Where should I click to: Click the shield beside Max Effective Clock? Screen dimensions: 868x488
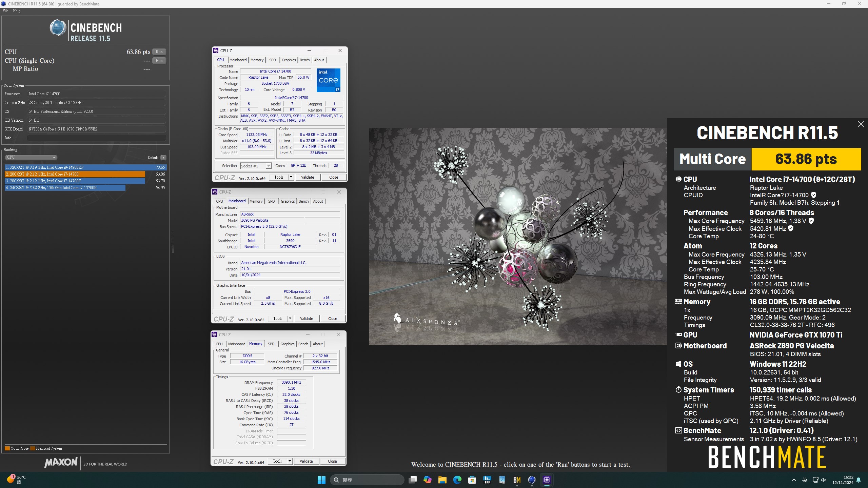pos(791,228)
